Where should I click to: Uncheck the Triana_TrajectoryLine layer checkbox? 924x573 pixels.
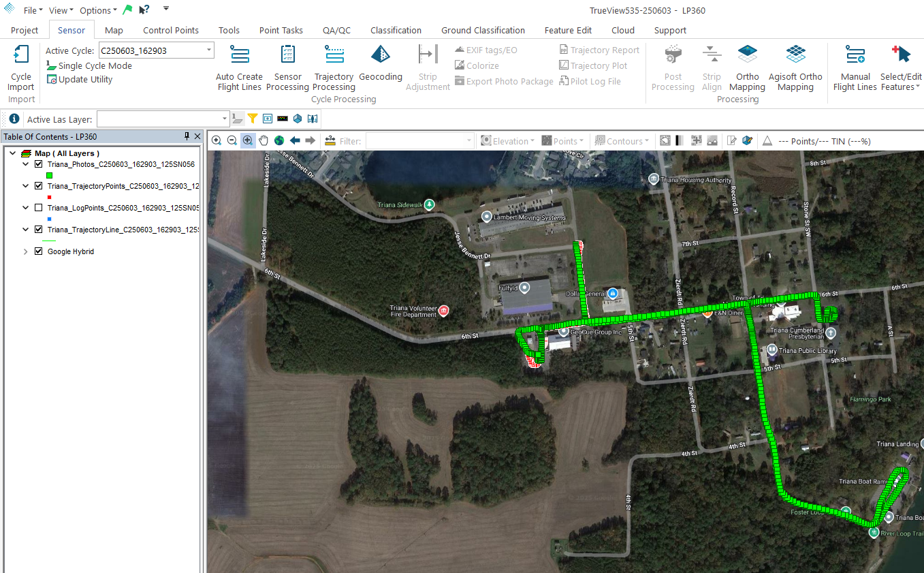tap(38, 230)
